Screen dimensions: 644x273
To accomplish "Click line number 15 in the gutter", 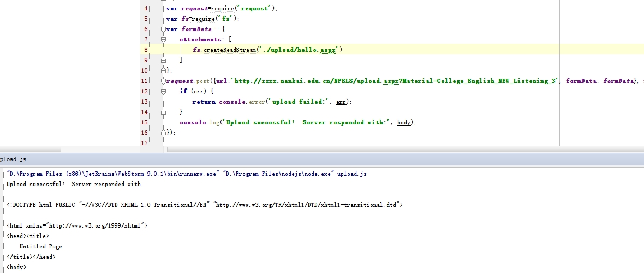I will coord(144,122).
